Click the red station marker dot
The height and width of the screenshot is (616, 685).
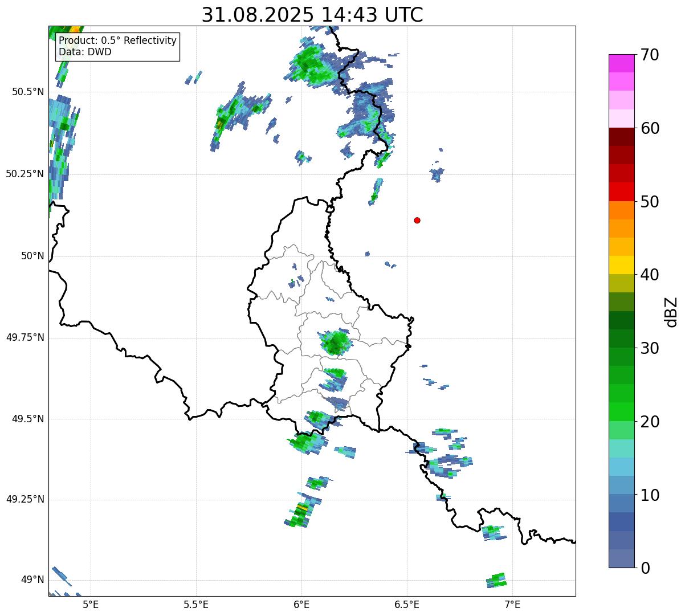[x=417, y=220]
